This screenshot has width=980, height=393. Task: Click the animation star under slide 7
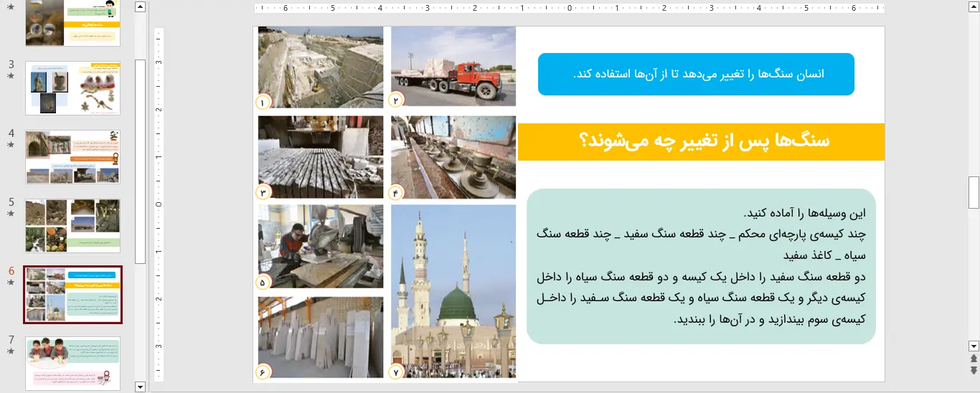click(x=11, y=351)
